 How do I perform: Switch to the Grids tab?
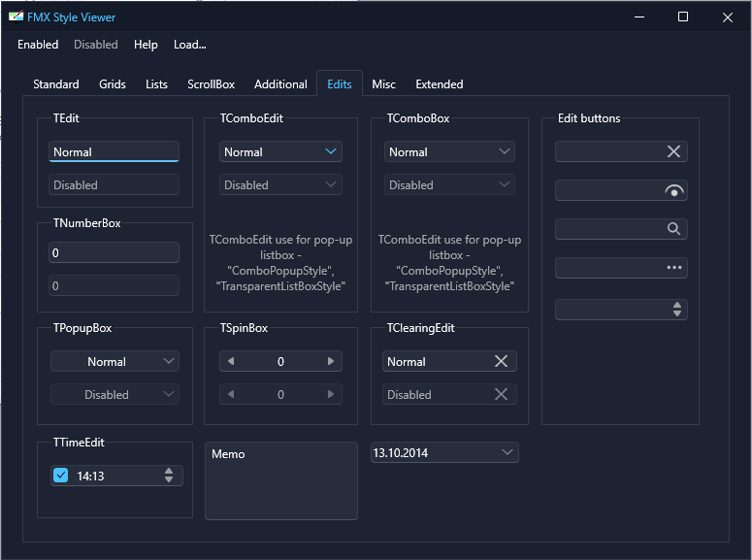113,84
